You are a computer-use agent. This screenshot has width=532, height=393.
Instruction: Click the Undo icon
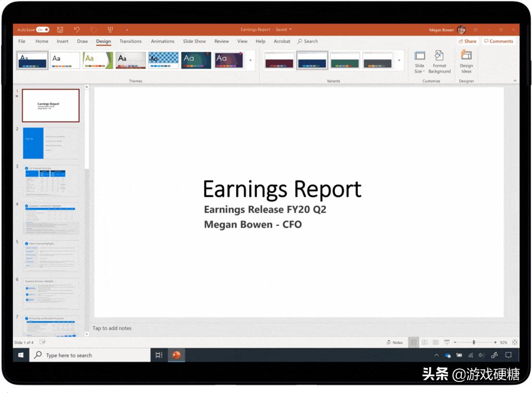pos(78,29)
